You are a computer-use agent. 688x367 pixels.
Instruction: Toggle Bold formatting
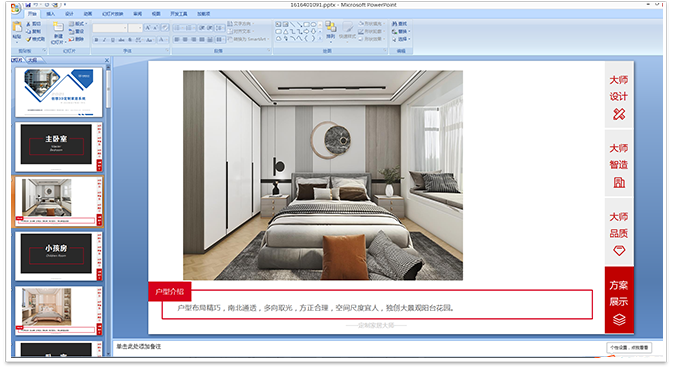[97, 40]
